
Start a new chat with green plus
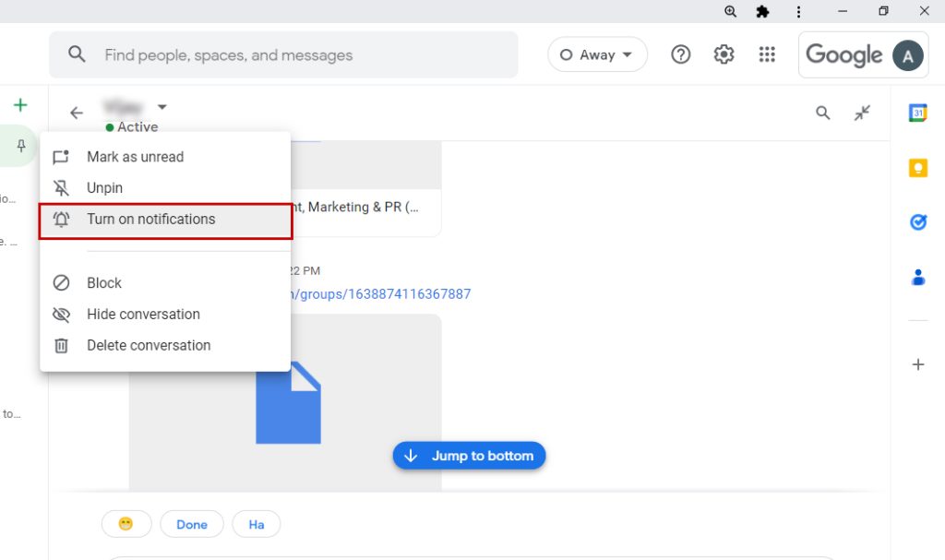(x=20, y=105)
